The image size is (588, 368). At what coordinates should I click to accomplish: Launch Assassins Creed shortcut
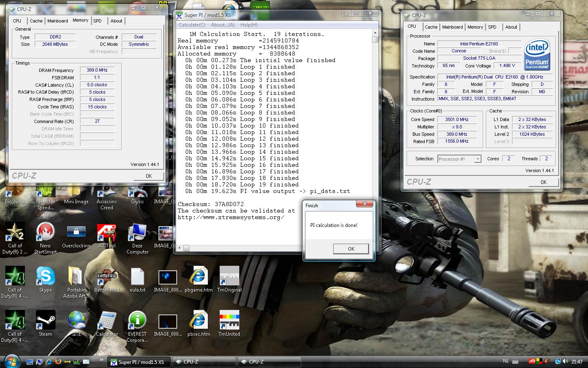coord(107,196)
